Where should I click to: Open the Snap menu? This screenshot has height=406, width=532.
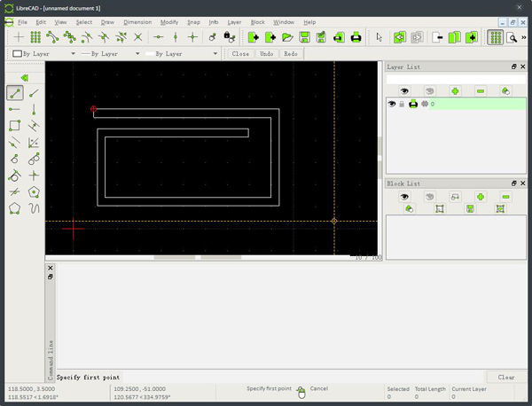pyautogui.click(x=193, y=22)
